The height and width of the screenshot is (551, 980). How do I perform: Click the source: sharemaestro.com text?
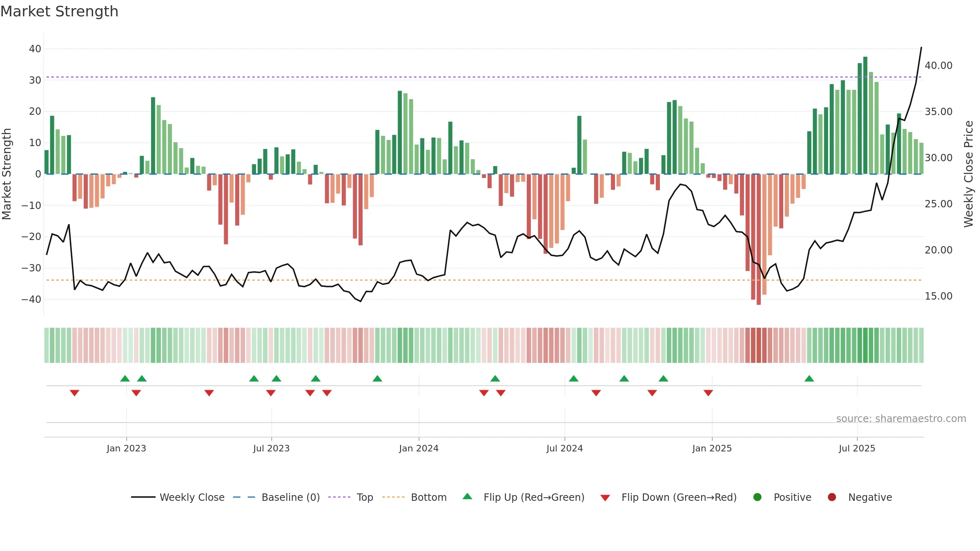[x=901, y=418]
